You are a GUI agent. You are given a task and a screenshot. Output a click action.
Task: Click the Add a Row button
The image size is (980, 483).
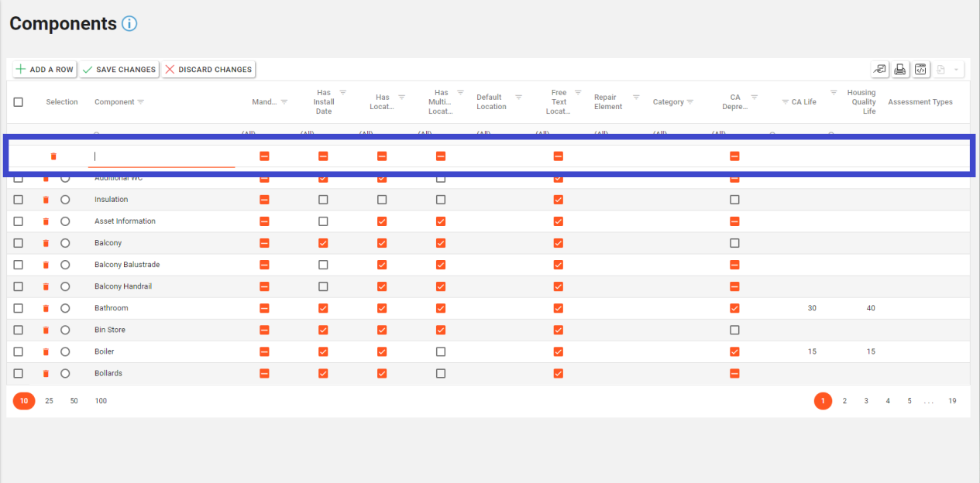[44, 70]
